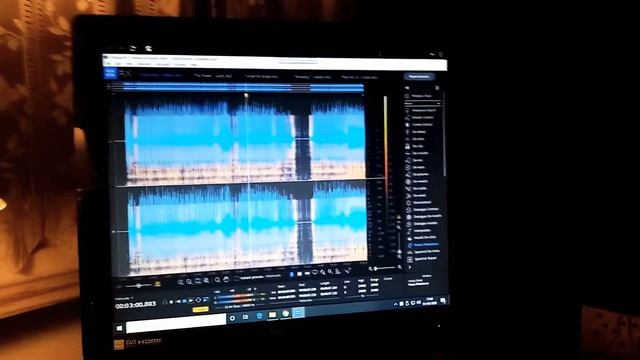The height and width of the screenshot is (360, 640).
Task: Open the Spectral Repair module
Action: [422, 259]
